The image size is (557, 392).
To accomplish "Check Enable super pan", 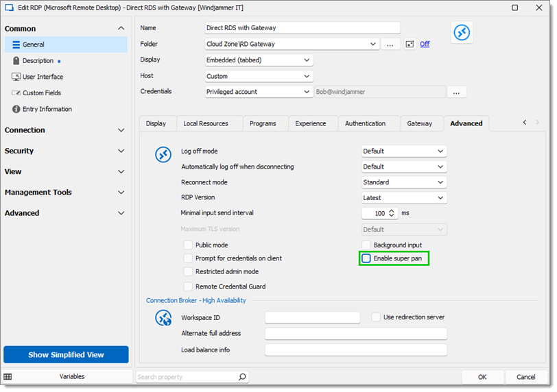I will click(x=366, y=258).
